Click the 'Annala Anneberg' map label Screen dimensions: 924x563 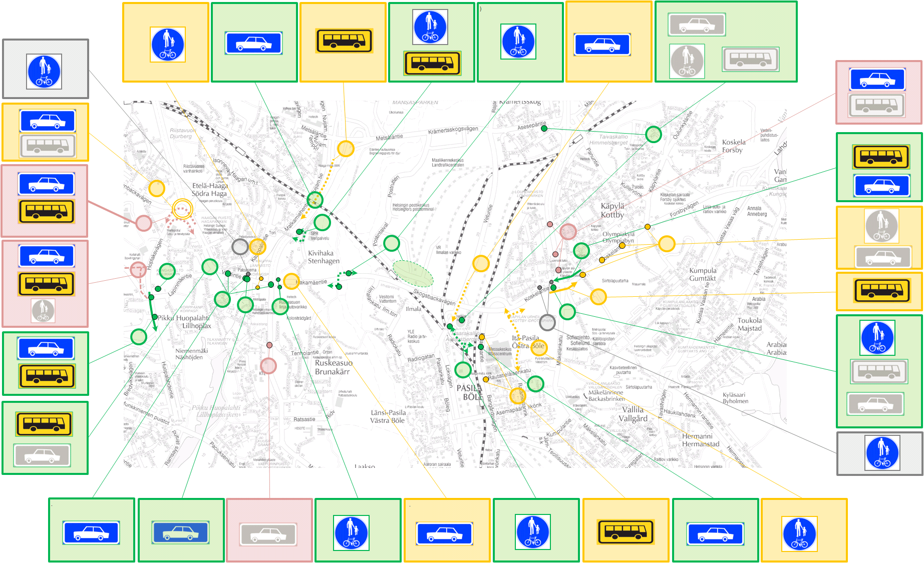(757, 211)
